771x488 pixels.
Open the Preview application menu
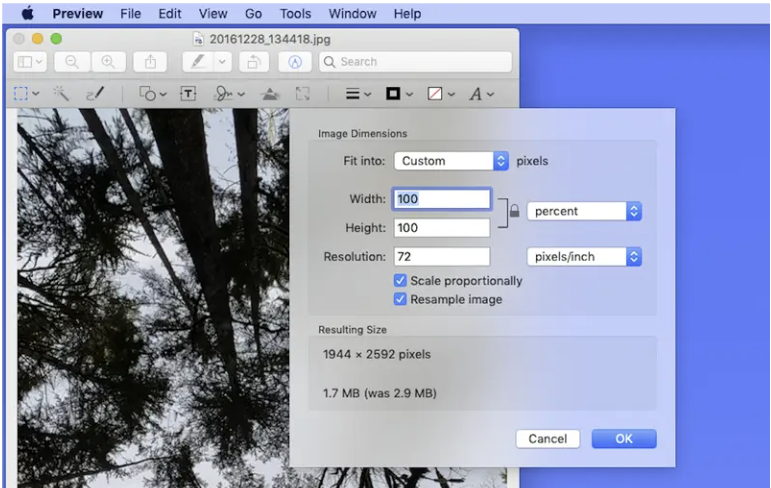[x=78, y=14]
